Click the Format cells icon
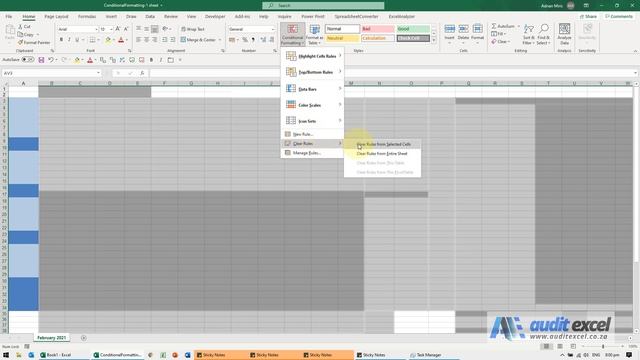The width and height of the screenshot is (640, 360). pos(477,34)
